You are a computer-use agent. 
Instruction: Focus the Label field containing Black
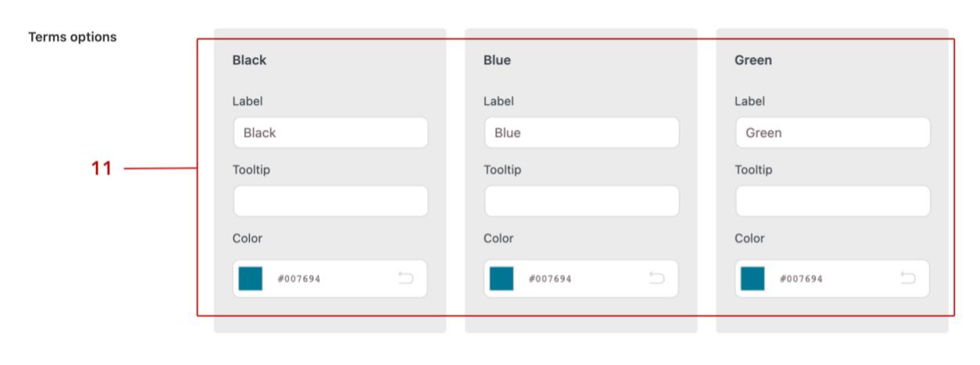[x=330, y=133]
